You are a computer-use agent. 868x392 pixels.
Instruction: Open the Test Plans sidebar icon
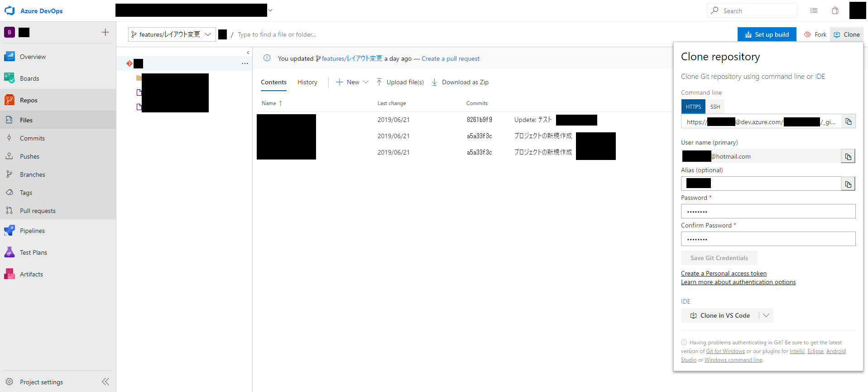10,252
